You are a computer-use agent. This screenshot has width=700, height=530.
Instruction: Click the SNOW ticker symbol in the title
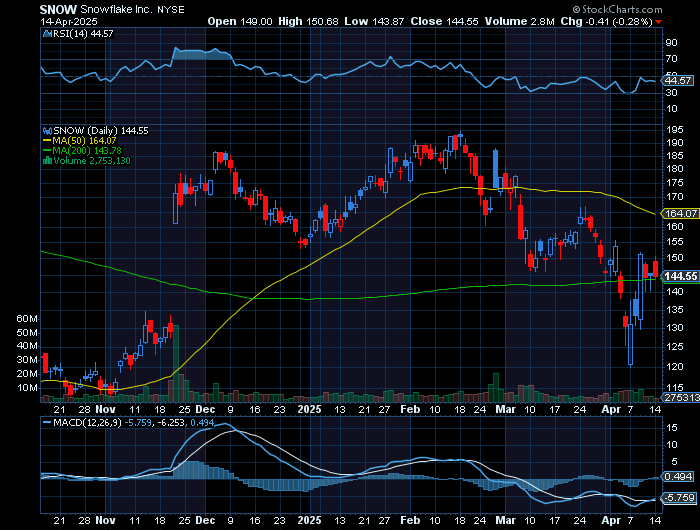[x=58, y=9]
